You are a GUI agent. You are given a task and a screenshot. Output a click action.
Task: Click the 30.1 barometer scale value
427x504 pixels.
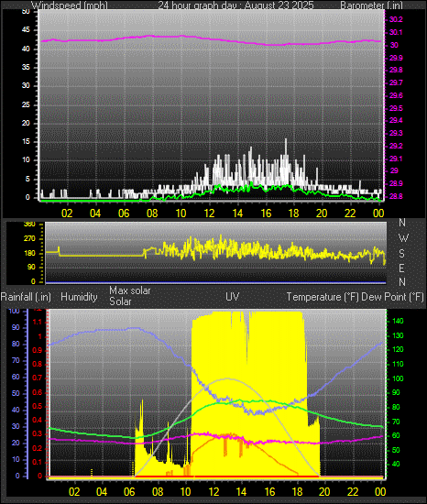[396, 32]
